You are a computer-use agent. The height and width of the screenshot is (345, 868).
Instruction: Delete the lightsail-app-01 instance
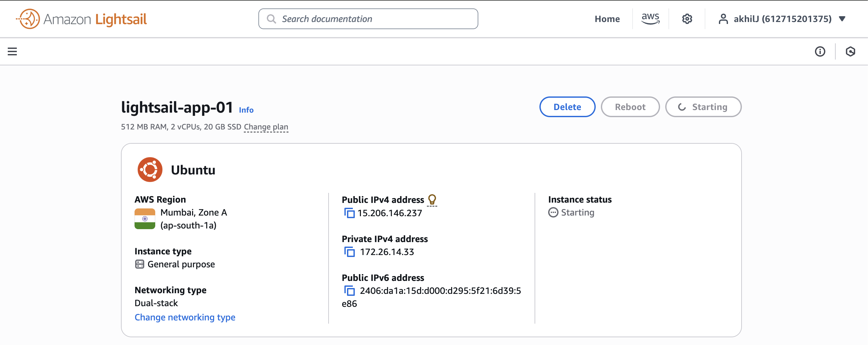pos(567,107)
